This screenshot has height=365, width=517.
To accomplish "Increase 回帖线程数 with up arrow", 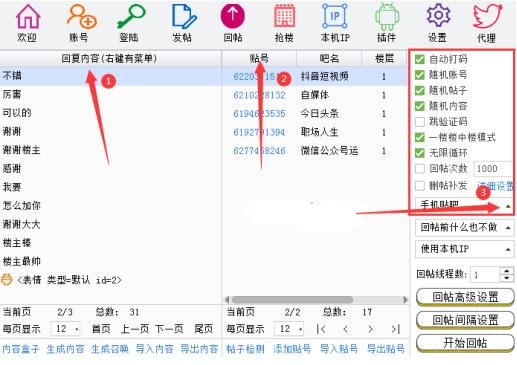I will tap(507, 271).
